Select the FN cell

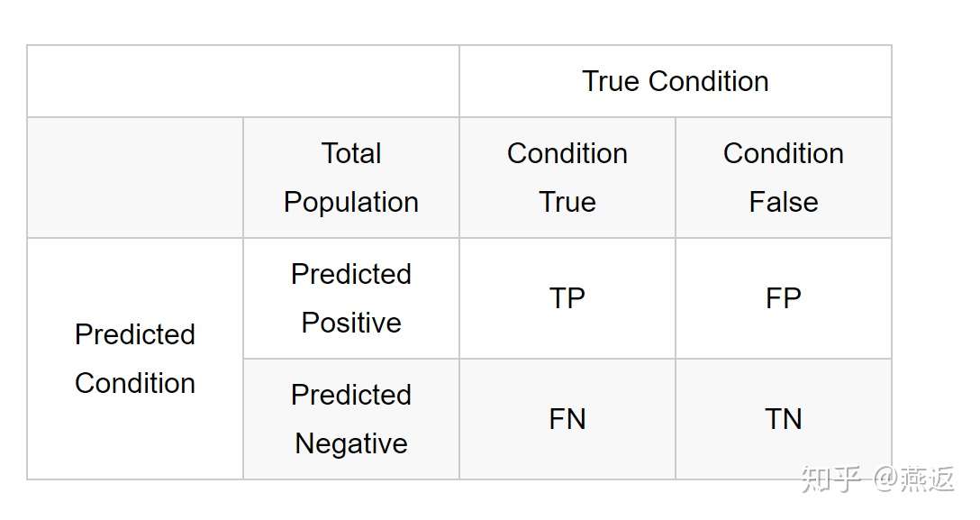567,419
